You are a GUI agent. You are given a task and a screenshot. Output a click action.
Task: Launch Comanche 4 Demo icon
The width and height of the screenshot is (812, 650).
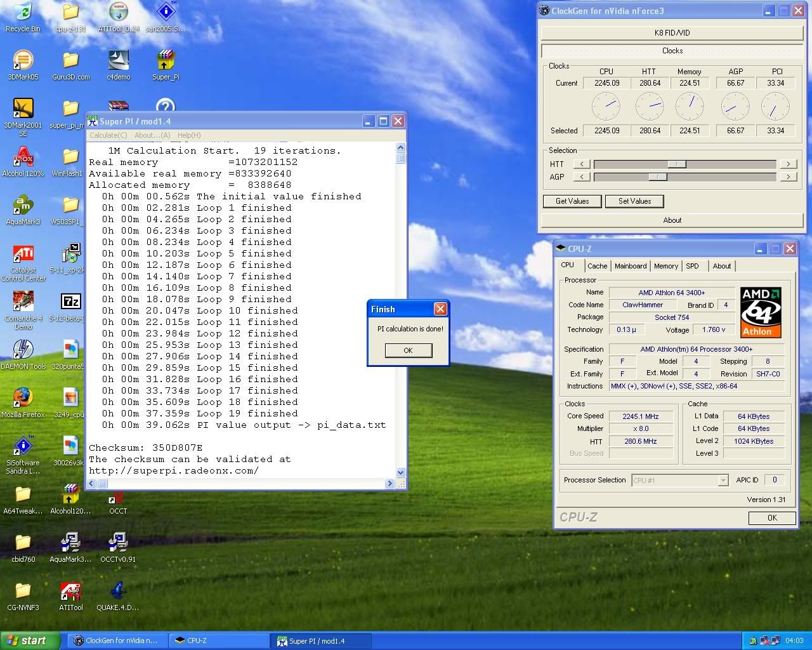(x=23, y=310)
